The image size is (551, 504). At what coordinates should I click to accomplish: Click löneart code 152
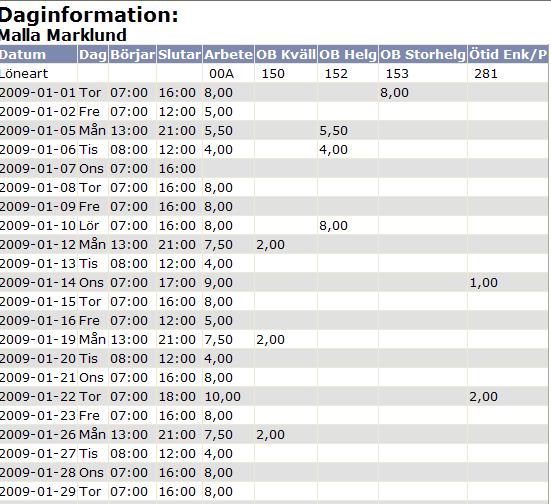(336, 73)
